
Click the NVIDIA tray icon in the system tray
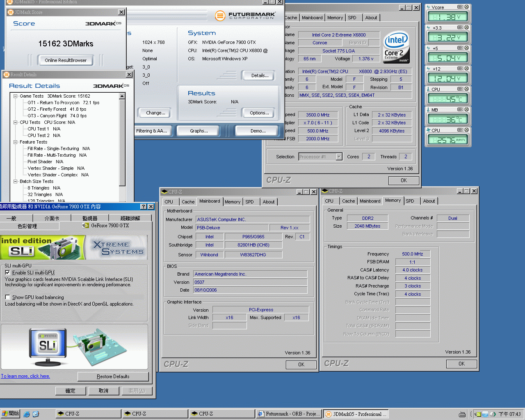point(478,414)
